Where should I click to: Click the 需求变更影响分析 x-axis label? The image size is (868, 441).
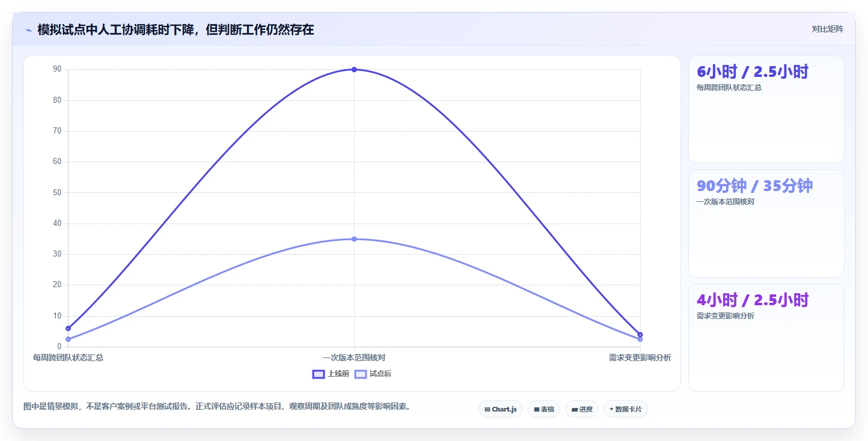(x=640, y=357)
